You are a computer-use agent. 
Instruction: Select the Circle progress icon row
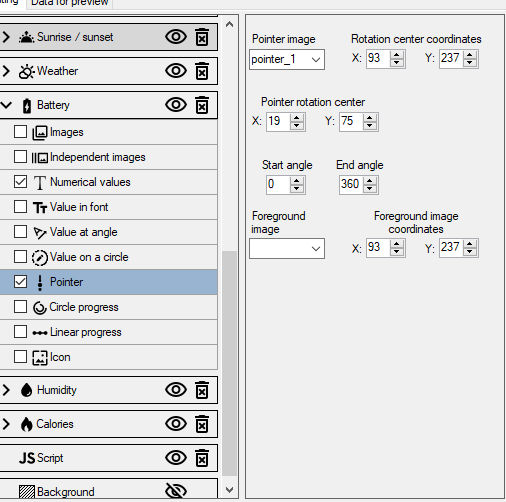click(109, 307)
